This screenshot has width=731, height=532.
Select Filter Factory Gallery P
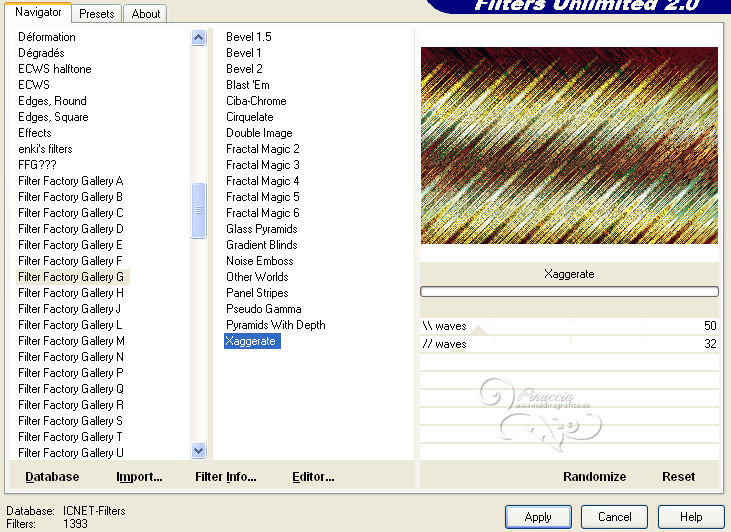(x=70, y=373)
